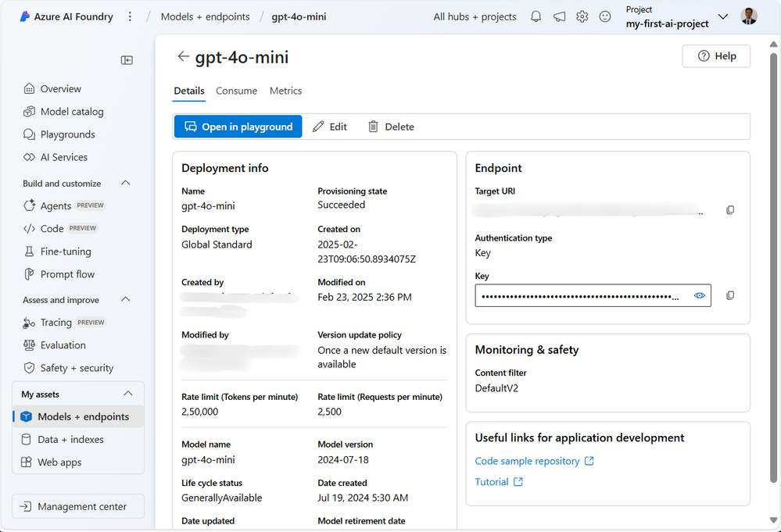Image resolution: width=781 pixels, height=532 pixels.
Task: Switch to the Consume tab
Action: coord(237,91)
